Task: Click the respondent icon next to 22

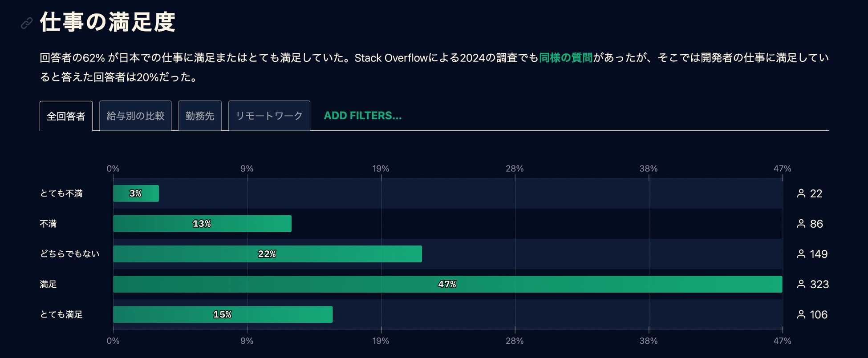Action: click(x=801, y=193)
